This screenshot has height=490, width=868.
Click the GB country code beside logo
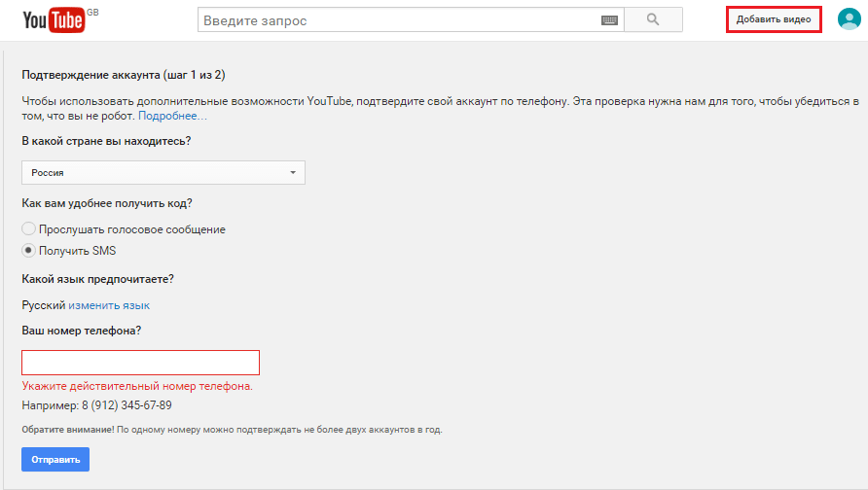point(93,13)
